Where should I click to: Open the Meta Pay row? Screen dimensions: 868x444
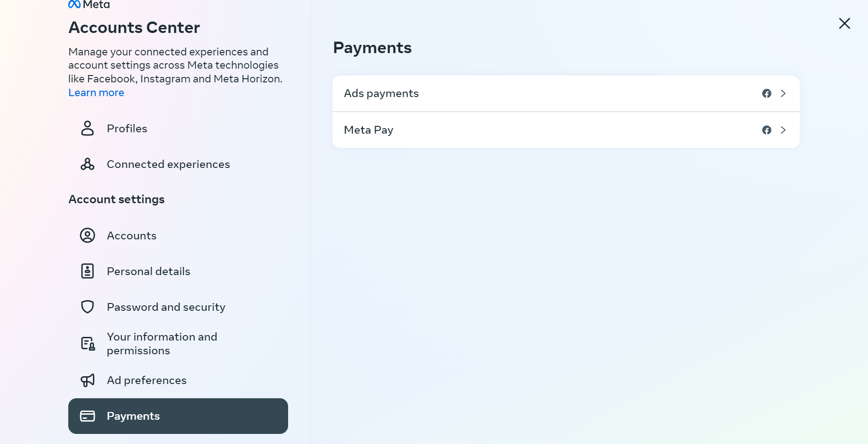click(x=504, y=130)
